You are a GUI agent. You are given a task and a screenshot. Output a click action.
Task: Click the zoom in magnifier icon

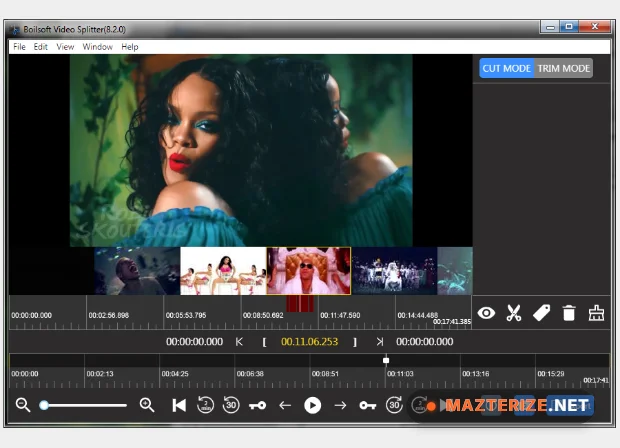point(147,405)
